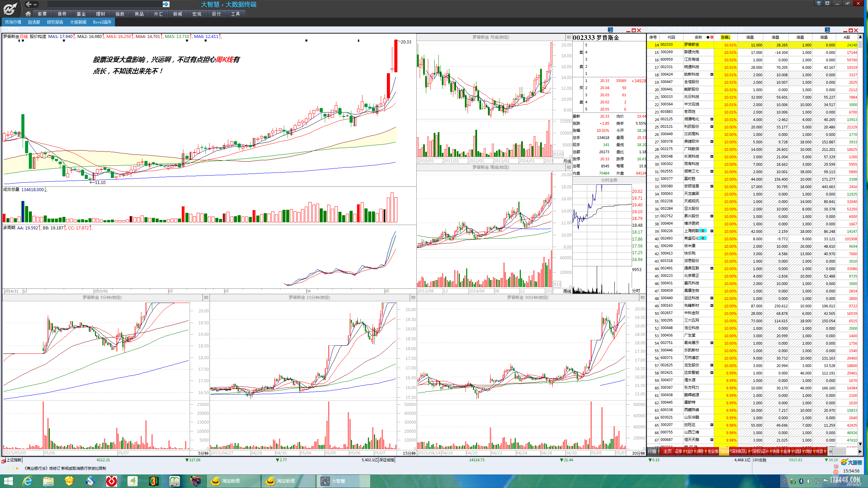868x488 pixels.
Task: Open the 研究报告 tab
Action: (x=55, y=22)
